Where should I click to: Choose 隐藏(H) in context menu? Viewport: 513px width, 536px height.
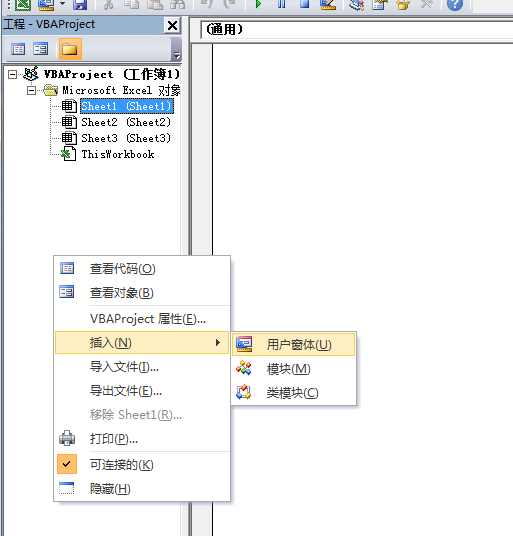142,489
